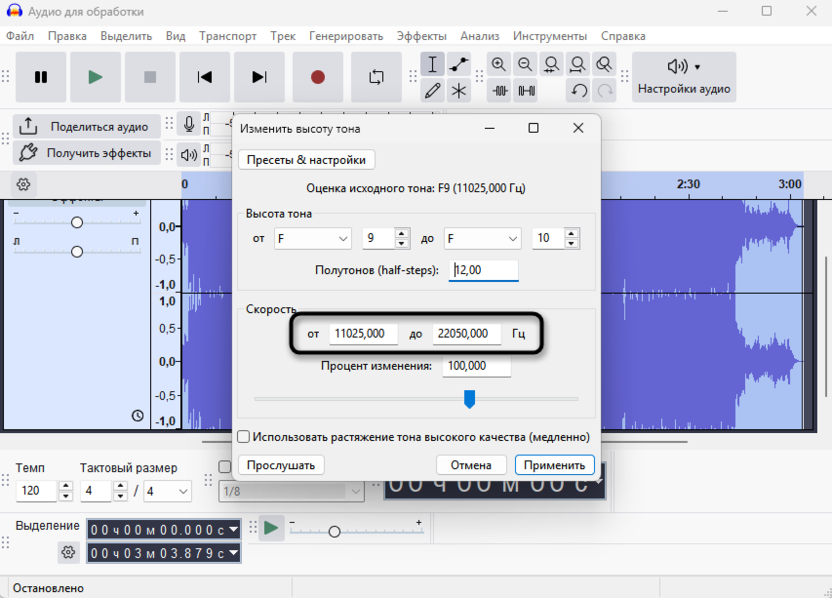Screen dimensions: 832x598
Task: Open the Эффекты menu
Action: (x=421, y=36)
